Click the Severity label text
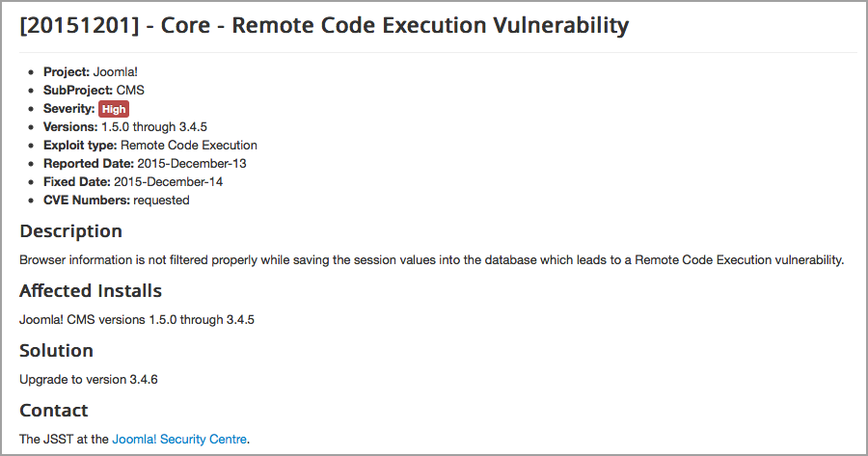Viewport: 868px width, 456px height. pos(69,109)
